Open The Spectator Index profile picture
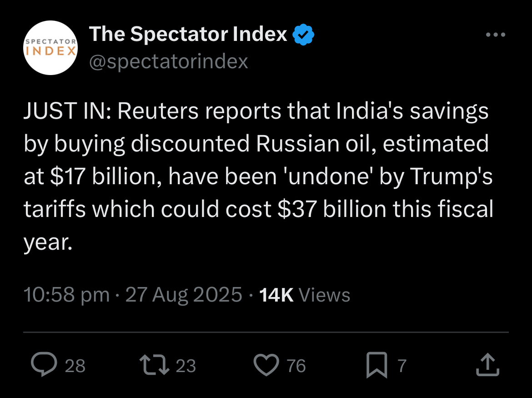Image resolution: width=532 pixels, height=398 pixels. tap(50, 47)
